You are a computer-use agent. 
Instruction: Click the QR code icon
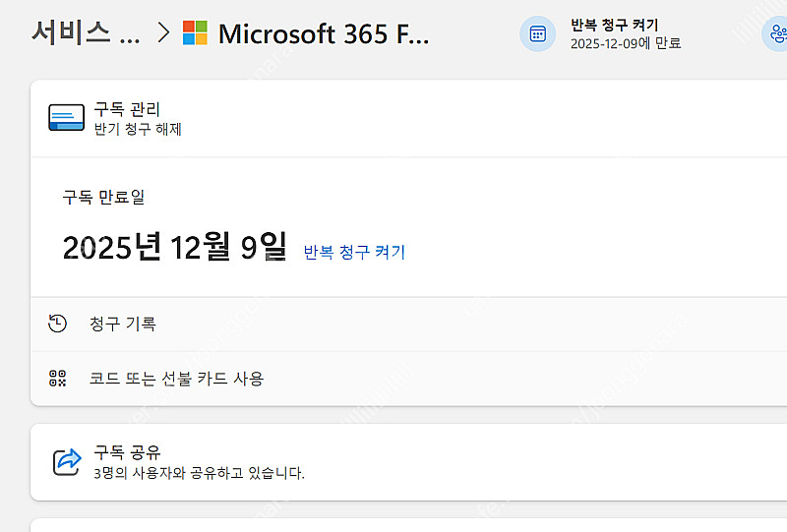58,378
